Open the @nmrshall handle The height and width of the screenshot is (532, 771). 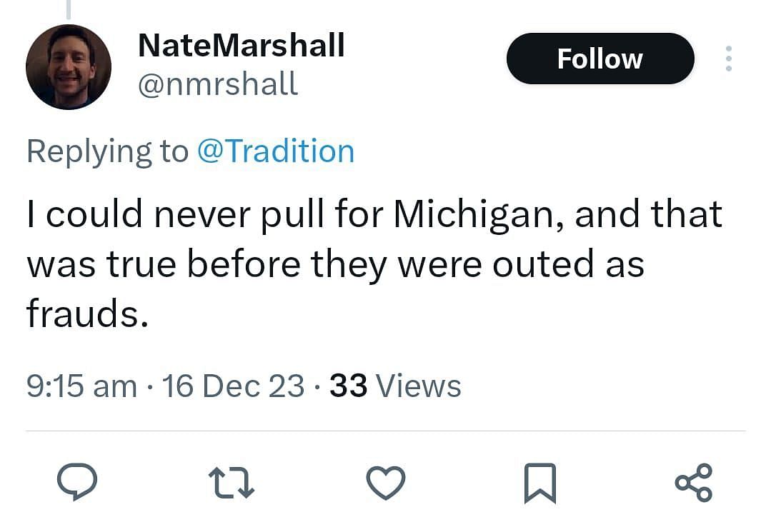click(x=217, y=84)
